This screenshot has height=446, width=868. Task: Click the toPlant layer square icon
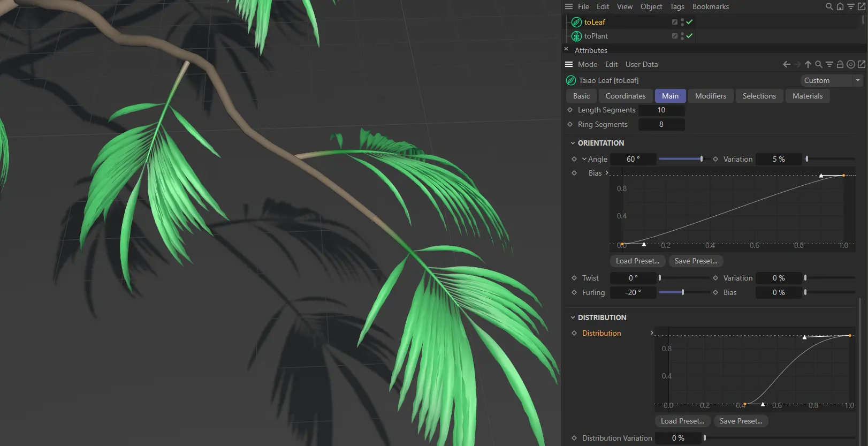675,36
